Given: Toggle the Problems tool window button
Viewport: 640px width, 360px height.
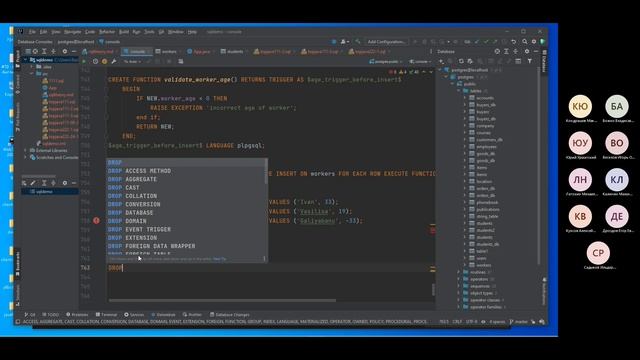Looking at the screenshot, I should coord(77,315).
